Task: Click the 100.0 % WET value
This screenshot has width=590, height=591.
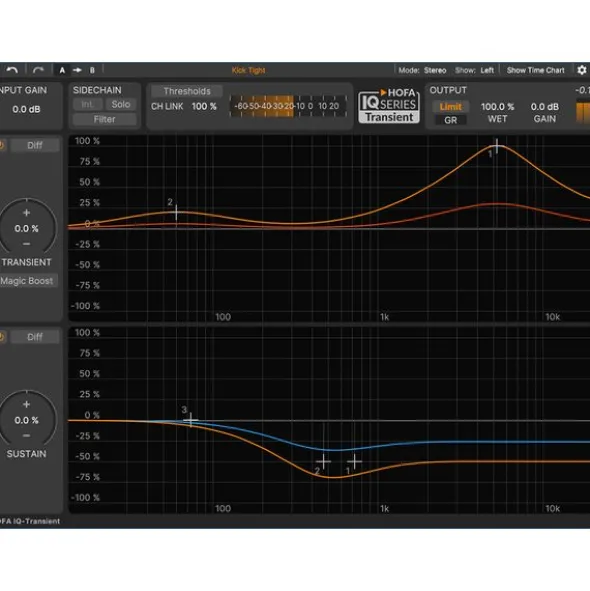Action: [497, 107]
